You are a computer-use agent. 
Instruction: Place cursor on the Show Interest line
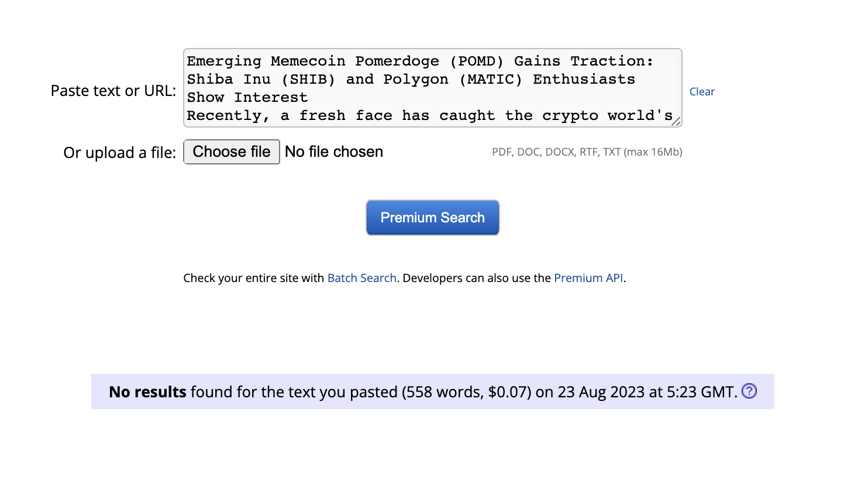247,97
